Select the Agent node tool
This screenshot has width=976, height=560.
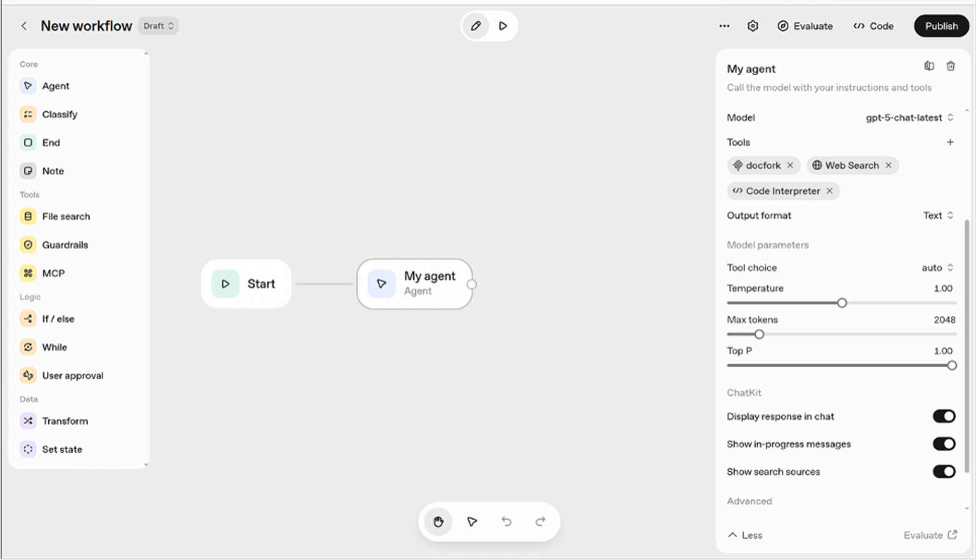point(55,86)
